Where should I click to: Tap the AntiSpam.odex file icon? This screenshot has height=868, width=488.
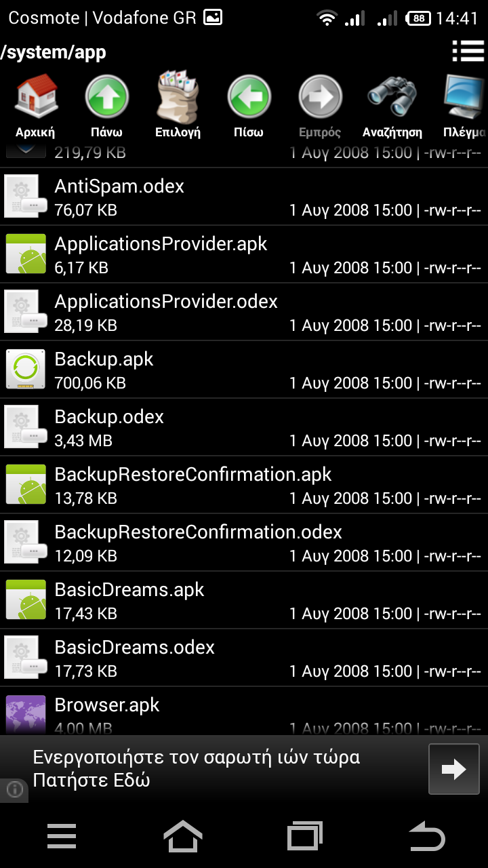pos(26,197)
